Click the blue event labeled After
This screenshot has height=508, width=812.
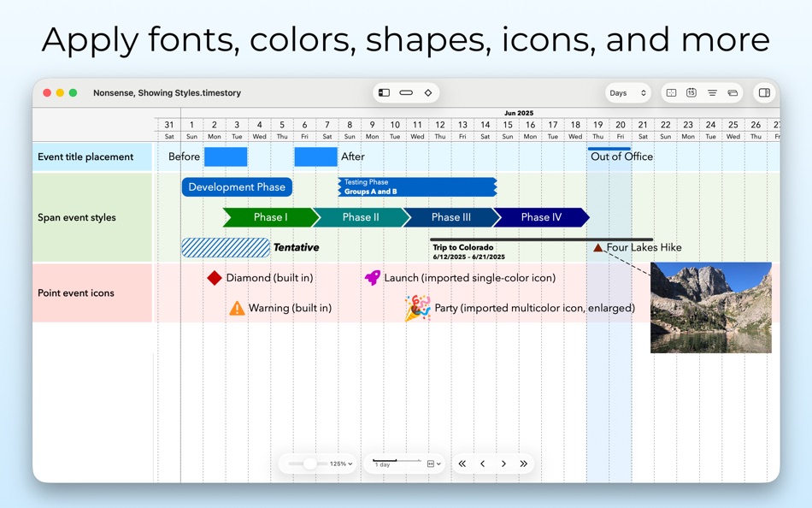[316, 157]
